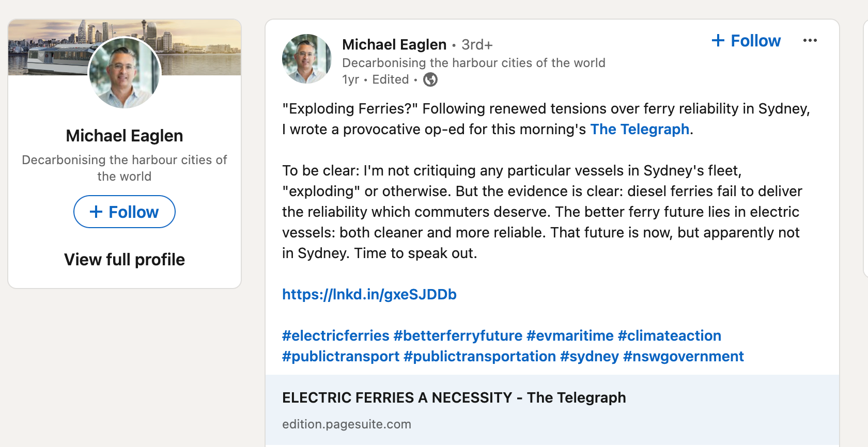
Task: Click Michael Eaglen's name in post header
Action: [x=394, y=45]
